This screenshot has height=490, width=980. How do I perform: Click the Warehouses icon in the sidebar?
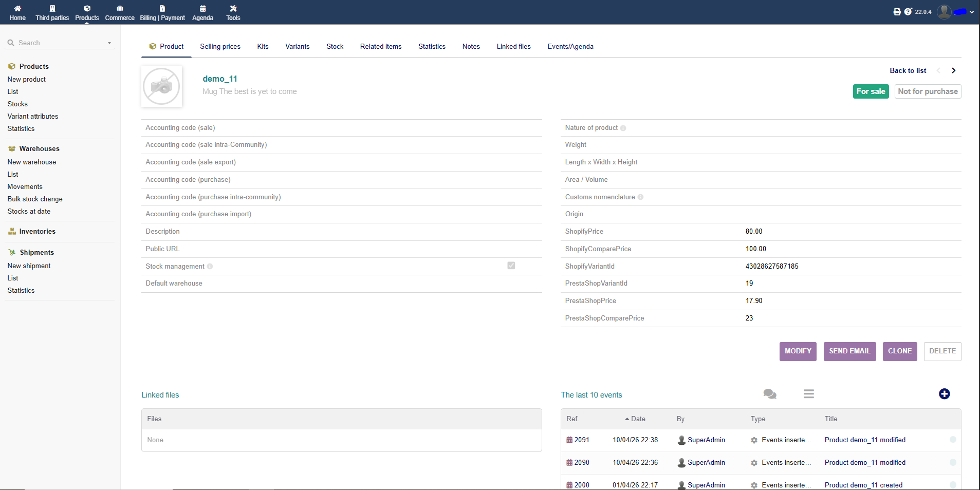(x=11, y=148)
